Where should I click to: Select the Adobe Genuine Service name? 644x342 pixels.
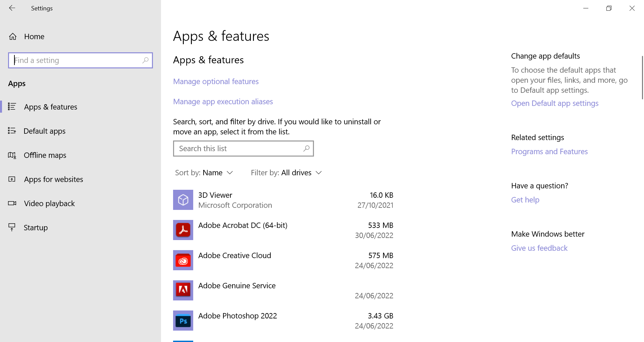point(237,286)
